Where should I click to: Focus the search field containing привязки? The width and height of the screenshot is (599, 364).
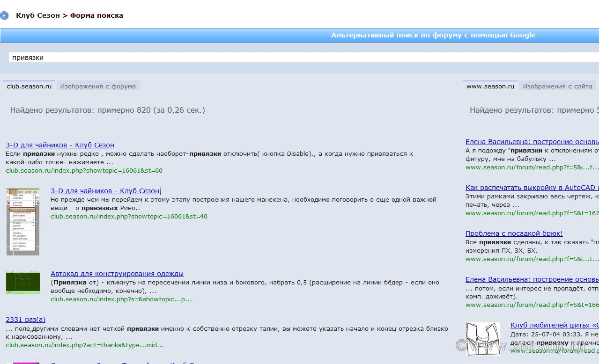303,58
